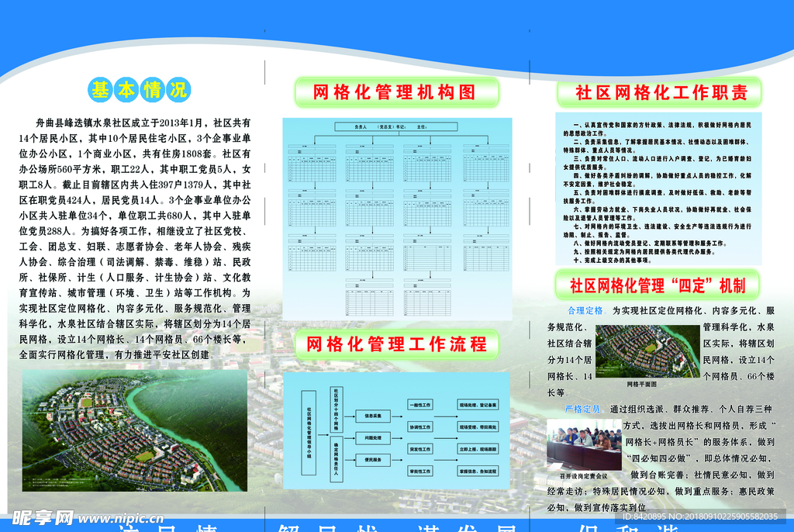Image resolution: width=794 pixels, height=532 pixels.
Task: Select the vertical 社区网格化管理领导小组 box
Action: coord(309,433)
